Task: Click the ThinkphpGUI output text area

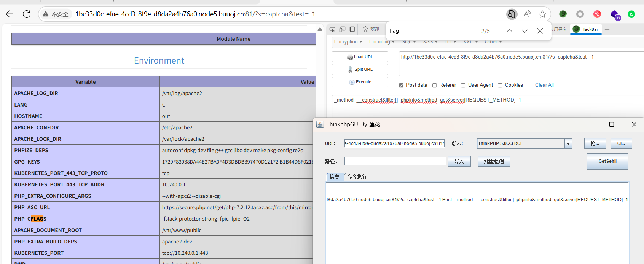Action: 477,223
